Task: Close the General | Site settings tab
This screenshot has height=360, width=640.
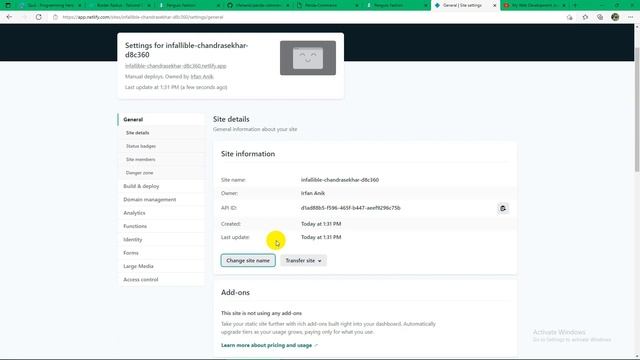Action: (x=495, y=5)
